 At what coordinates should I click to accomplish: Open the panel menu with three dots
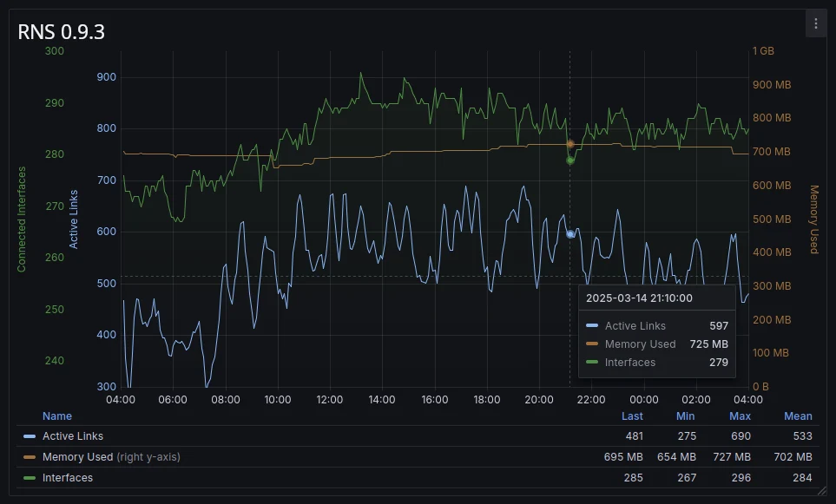pos(815,23)
